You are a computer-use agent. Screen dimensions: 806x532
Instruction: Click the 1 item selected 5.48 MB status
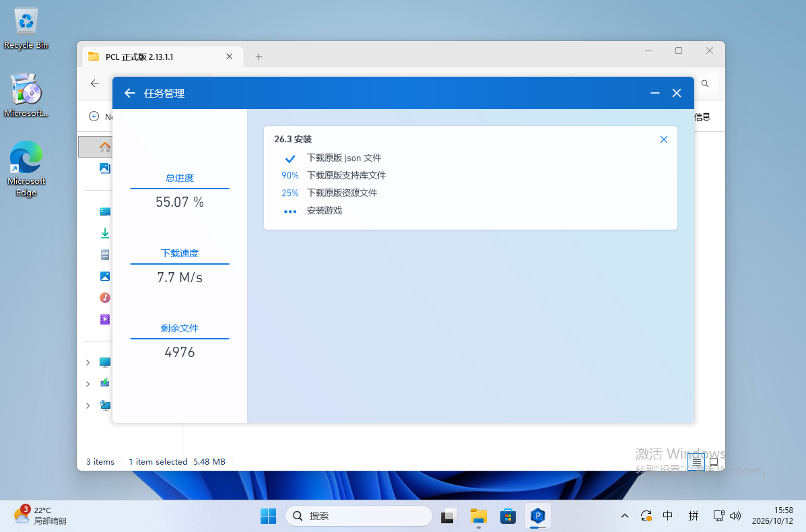coord(177,461)
